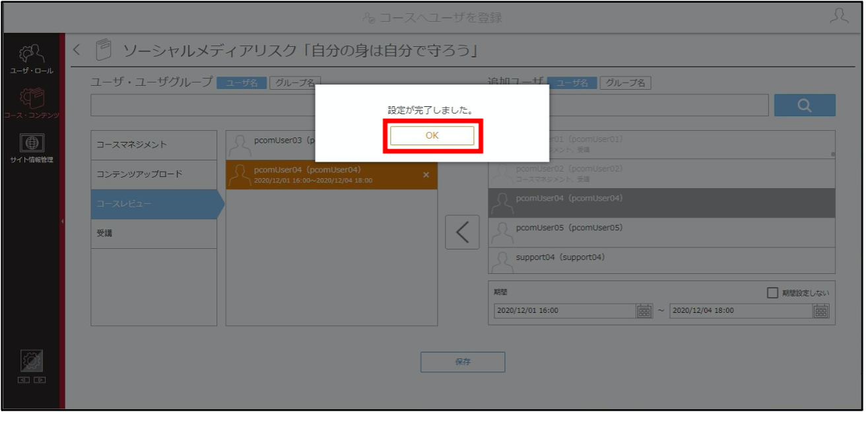
Task: Switch the left filter to ユーザ名
Action: pyautogui.click(x=242, y=82)
